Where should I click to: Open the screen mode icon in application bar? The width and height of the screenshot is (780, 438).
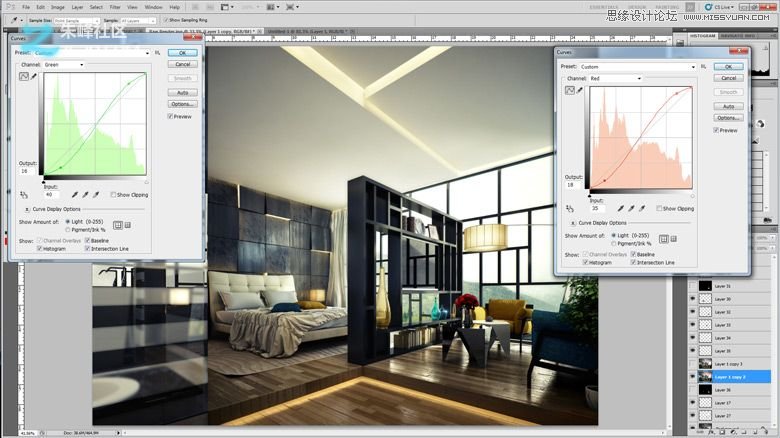point(292,7)
